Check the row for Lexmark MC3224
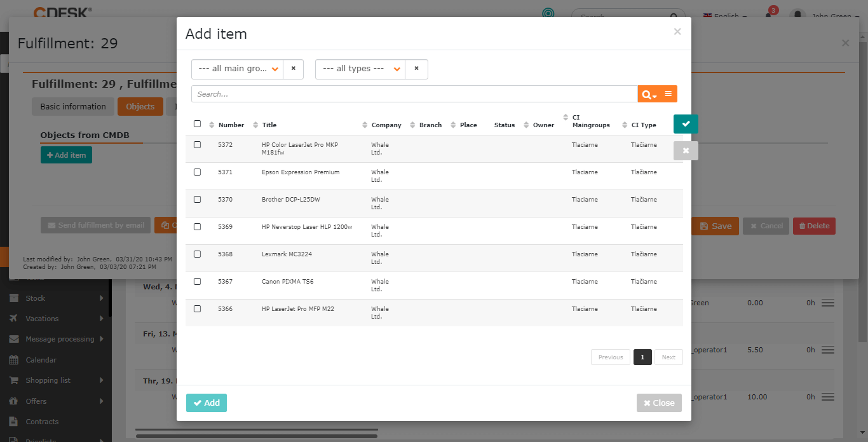Viewport: 868px width, 442px height. pos(197,254)
